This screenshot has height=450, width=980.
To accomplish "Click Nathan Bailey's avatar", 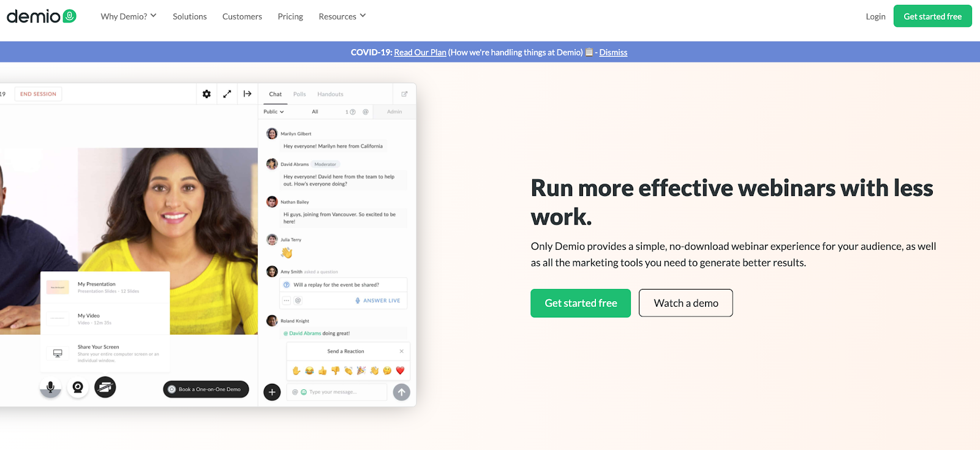I will point(272,202).
